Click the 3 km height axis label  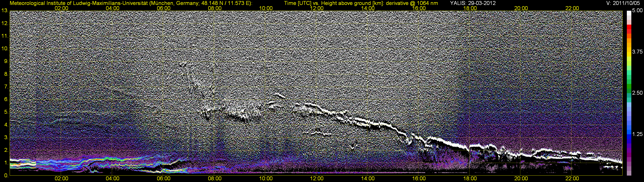6,138
